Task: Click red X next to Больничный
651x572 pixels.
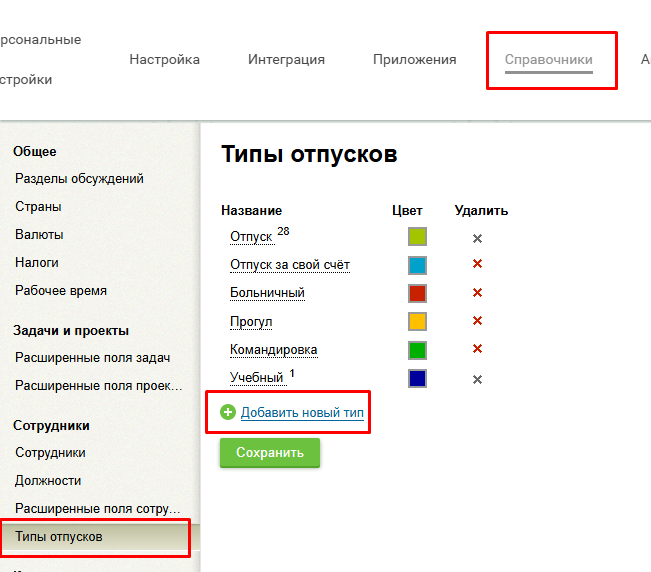Action: [477, 293]
